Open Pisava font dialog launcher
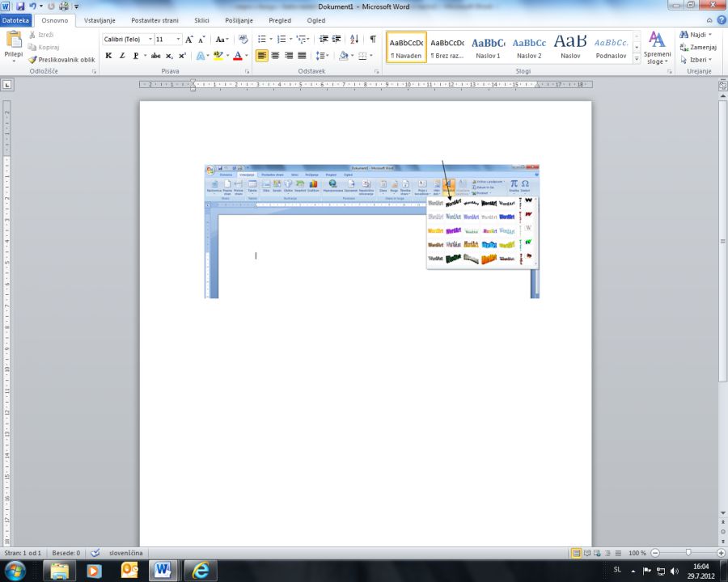 (247, 71)
